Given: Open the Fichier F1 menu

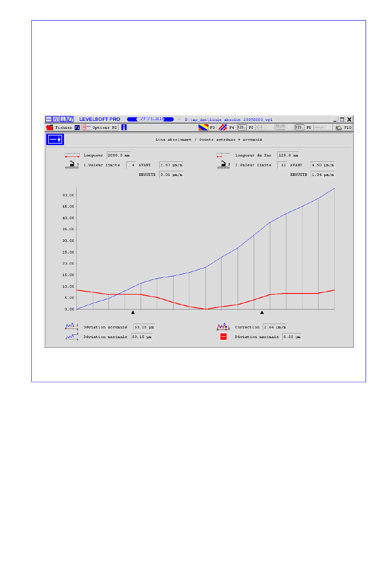Looking at the screenshot, I should pos(63,128).
